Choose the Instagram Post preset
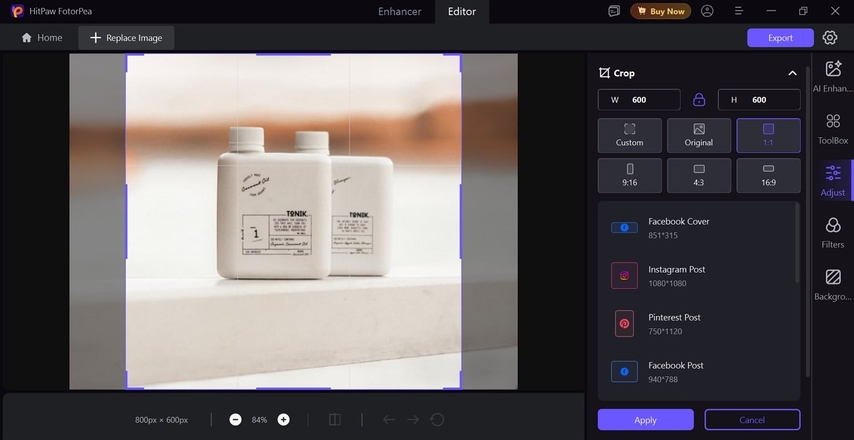The image size is (854, 440). tap(697, 276)
